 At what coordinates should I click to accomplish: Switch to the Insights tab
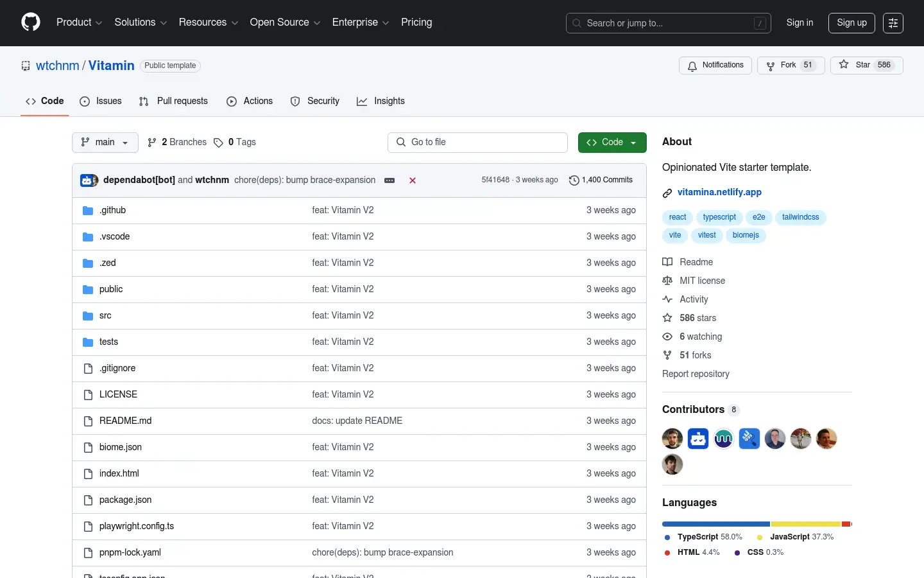(381, 101)
